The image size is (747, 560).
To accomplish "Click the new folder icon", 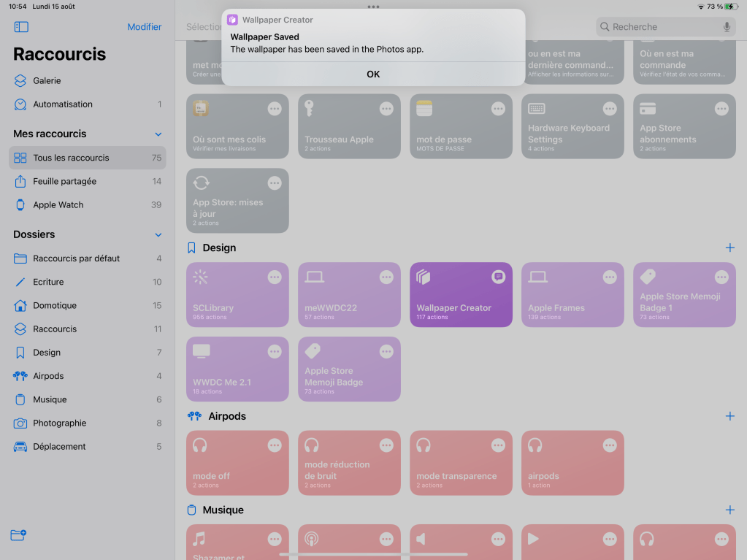I will click(x=19, y=535).
